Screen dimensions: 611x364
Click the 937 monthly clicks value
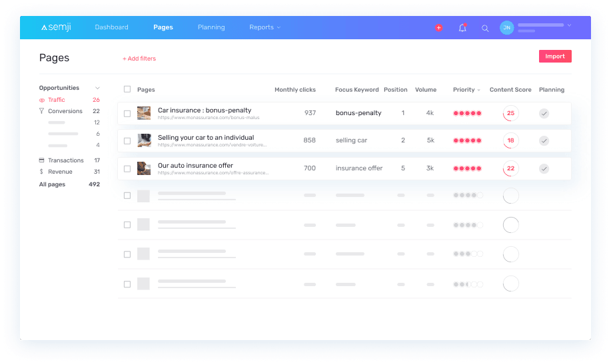(x=310, y=113)
